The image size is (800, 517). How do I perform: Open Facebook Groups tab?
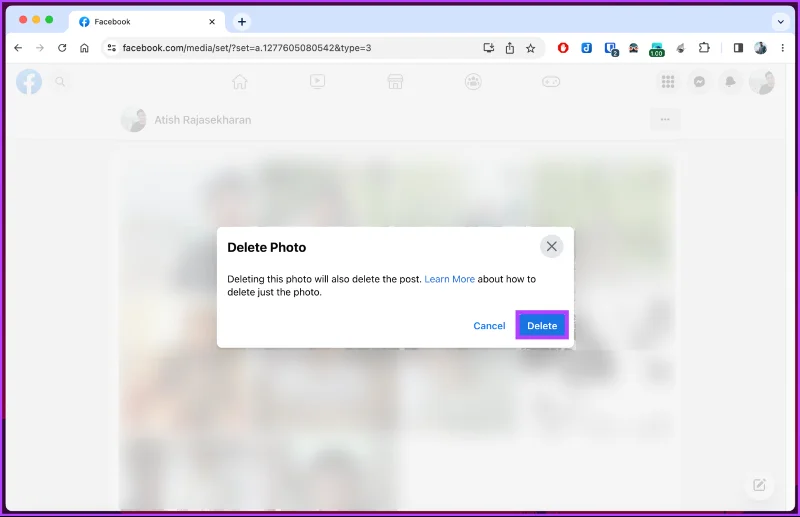pos(473,82)
